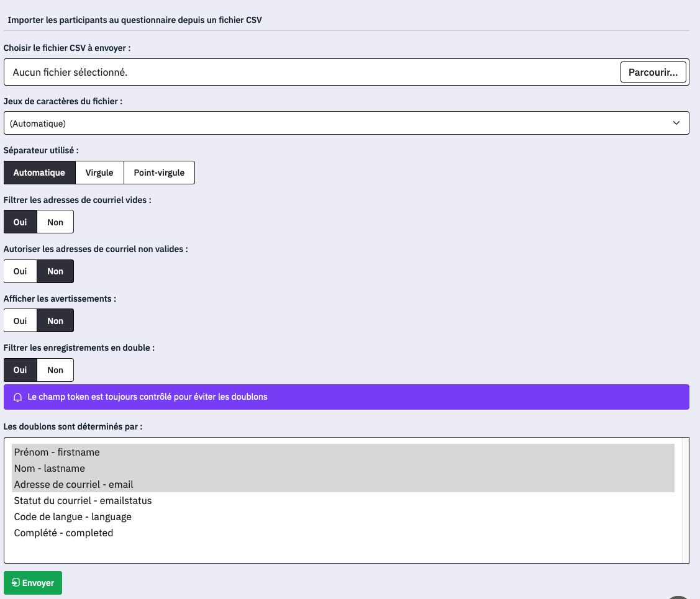
Task: Choose Point-virgule as separator
Action: click(159, 173)
